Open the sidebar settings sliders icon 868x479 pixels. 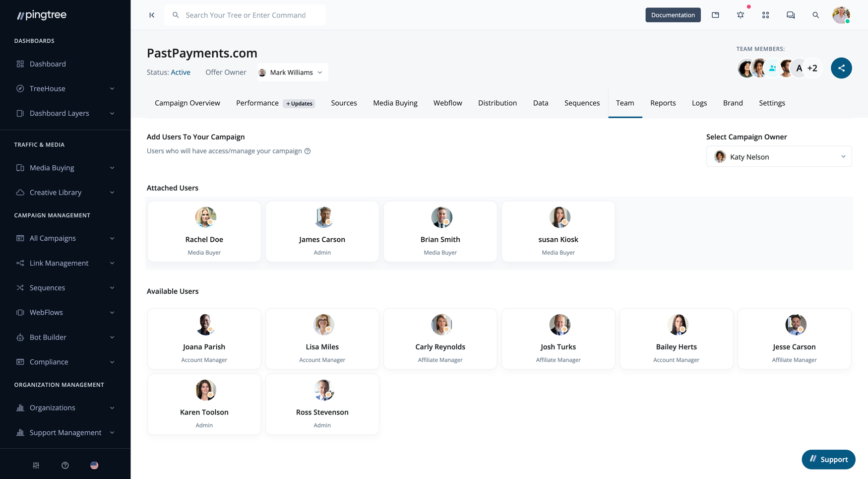36,465
